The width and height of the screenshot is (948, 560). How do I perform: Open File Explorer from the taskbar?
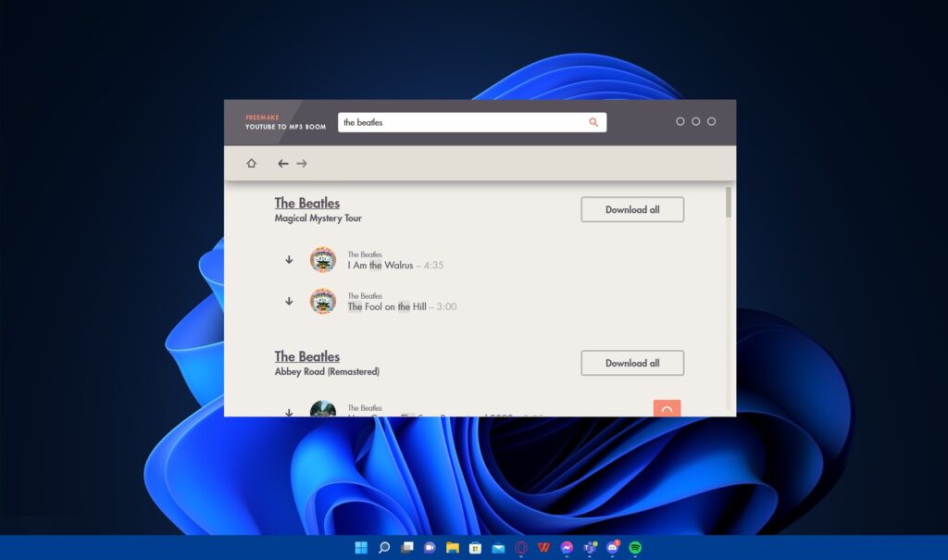point(452,547)
